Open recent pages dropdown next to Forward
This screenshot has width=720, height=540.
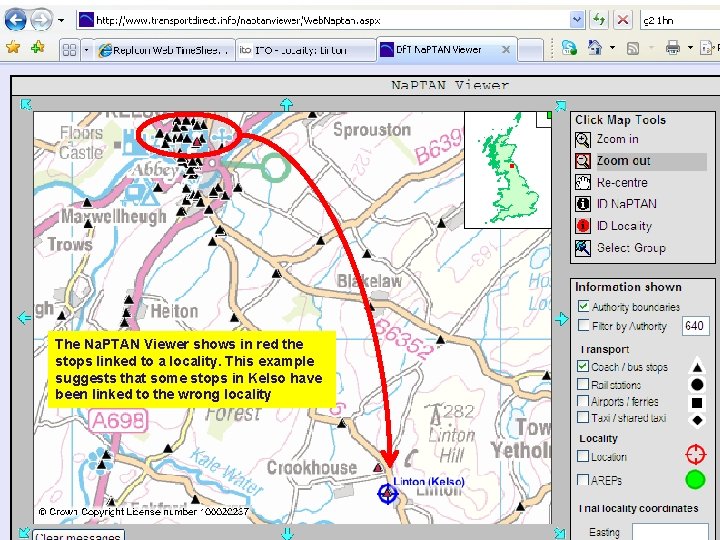pos(61,21)
